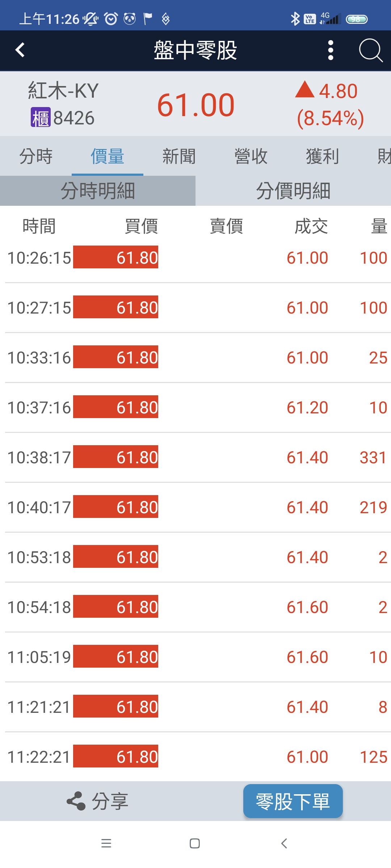Viewport: 391px width, 868px height.
Task: Tap the 61.00 current price
Action: (195, 105)
